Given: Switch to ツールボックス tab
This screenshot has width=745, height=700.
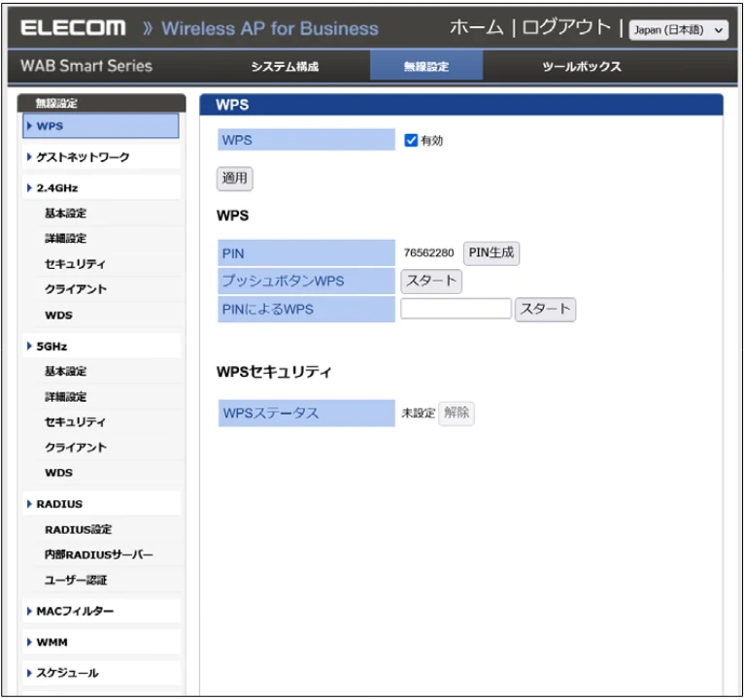Looking at the screenshot, I should (x=582, y=66).
